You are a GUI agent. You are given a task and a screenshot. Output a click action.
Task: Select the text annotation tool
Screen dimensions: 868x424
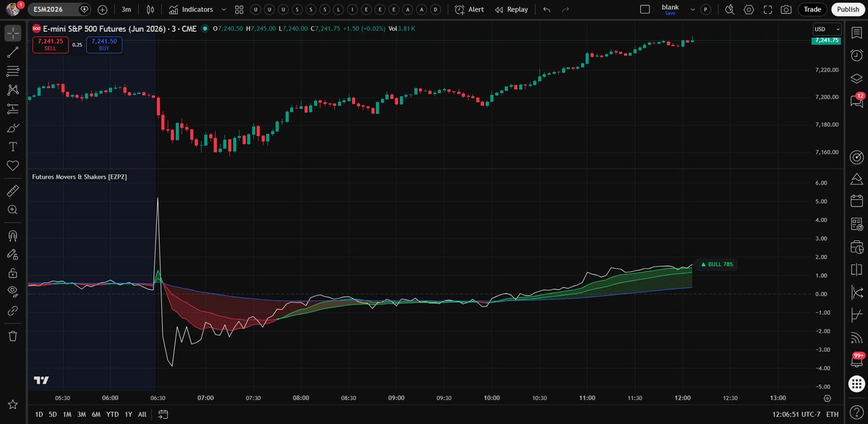point(12,146)
